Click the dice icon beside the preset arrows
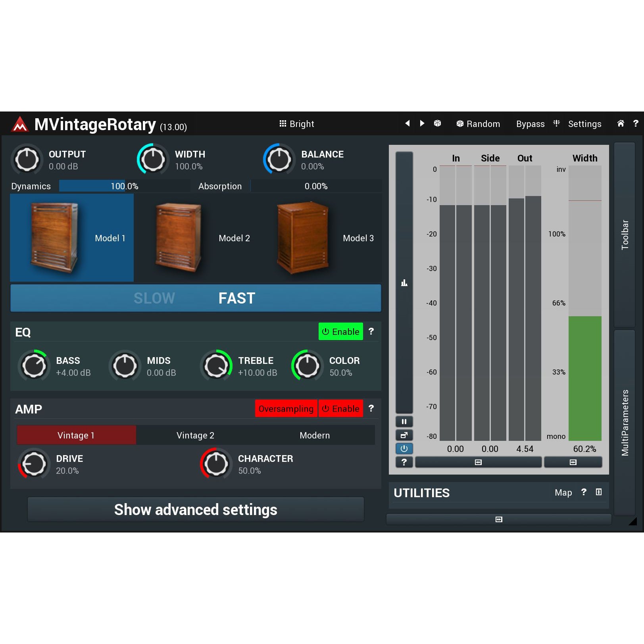644x644 pixels. 437,123
